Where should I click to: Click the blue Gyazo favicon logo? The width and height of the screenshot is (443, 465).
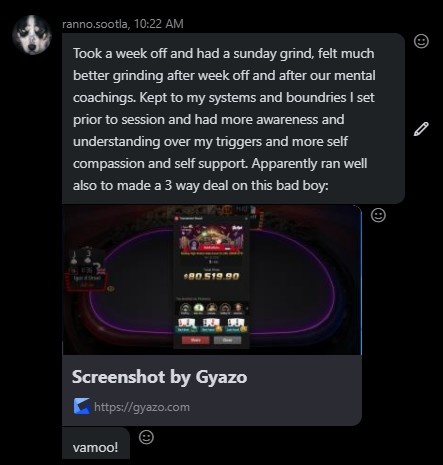coord(81,406)
